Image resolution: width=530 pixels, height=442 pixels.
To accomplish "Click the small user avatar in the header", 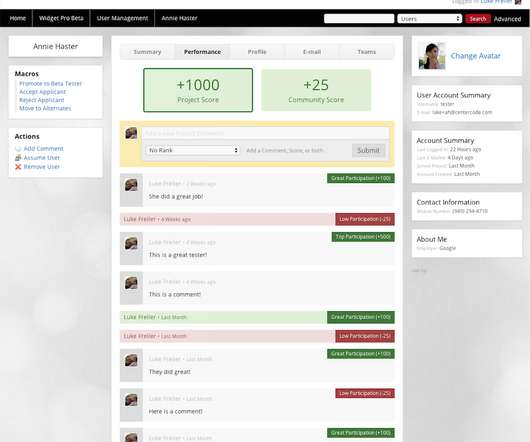I will (518, 2).
